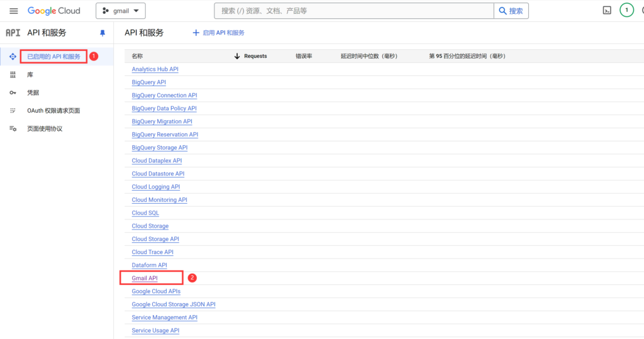Click the 名称 column header

(x=137, y=57)
